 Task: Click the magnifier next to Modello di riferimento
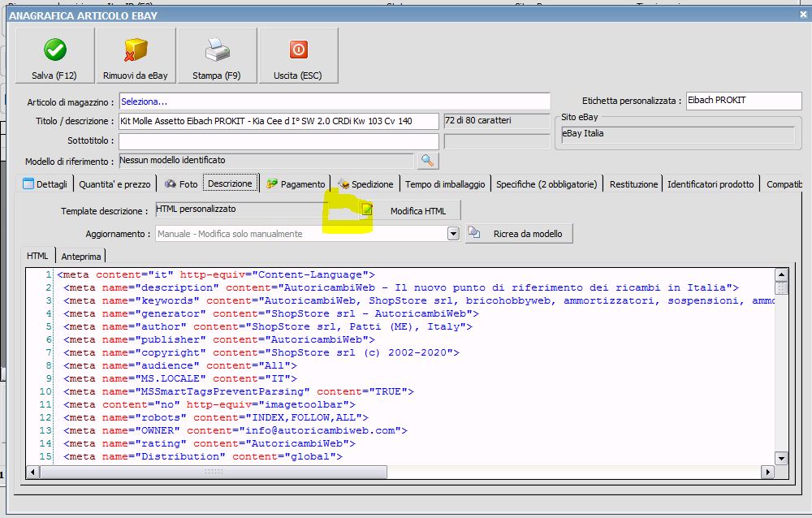[x=427, y=161]
